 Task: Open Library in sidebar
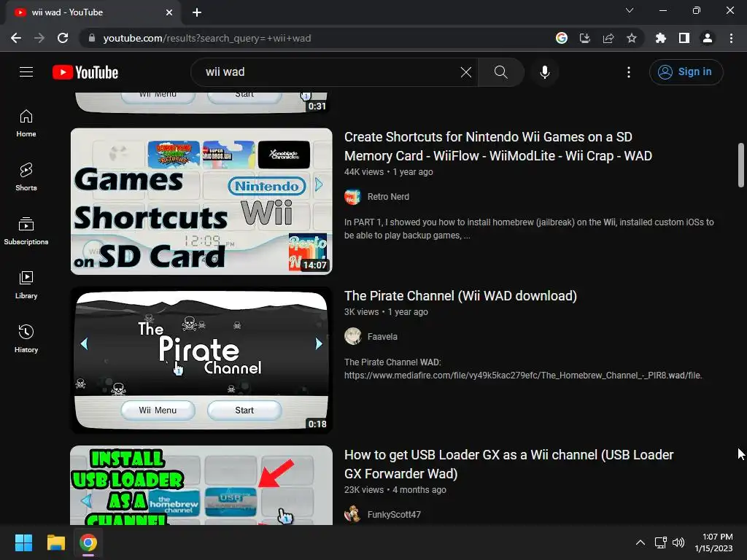pos(26,285)
